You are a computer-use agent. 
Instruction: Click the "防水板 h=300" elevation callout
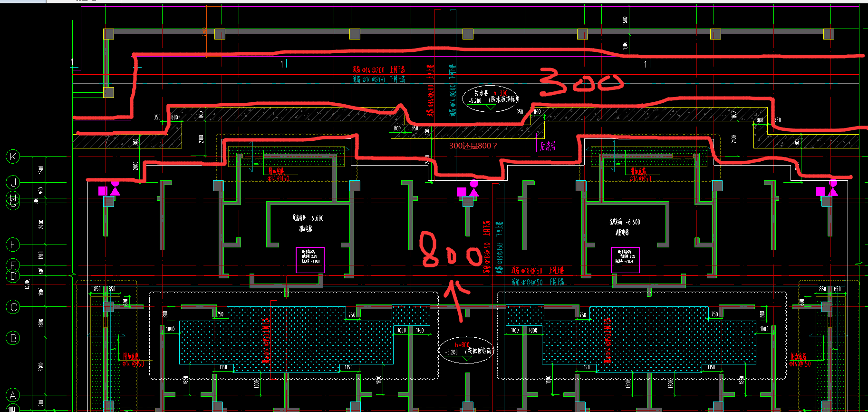click(491, 99)
